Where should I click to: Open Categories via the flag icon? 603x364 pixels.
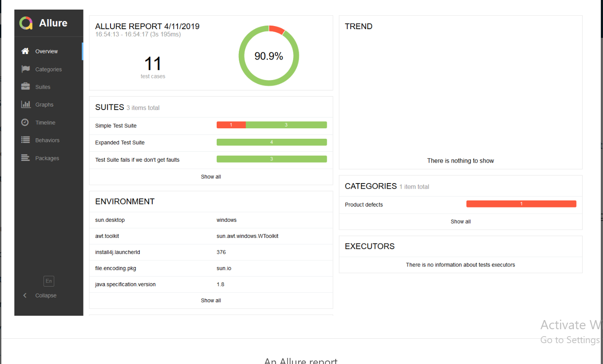tap(26, 69)
